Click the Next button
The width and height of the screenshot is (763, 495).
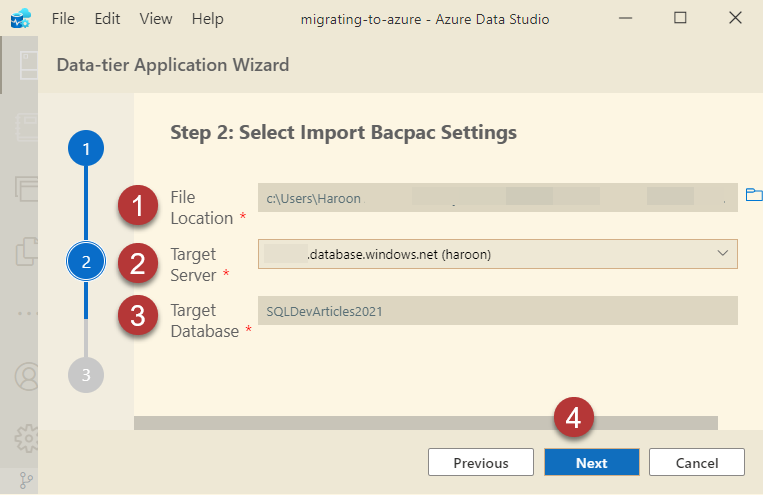pos(591,462)
